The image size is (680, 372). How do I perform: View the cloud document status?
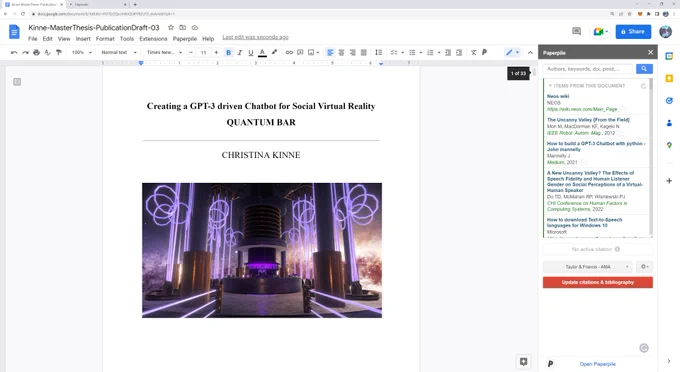click(x=195, y=27)
